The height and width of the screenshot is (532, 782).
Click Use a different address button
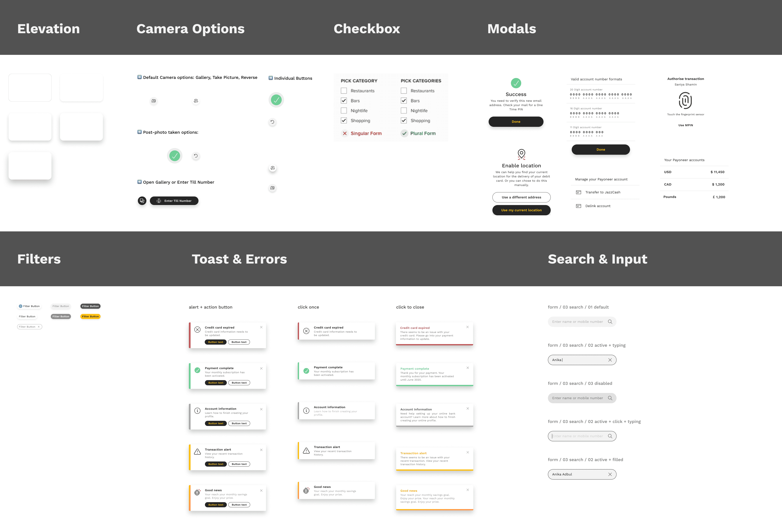tap(521, 197)
